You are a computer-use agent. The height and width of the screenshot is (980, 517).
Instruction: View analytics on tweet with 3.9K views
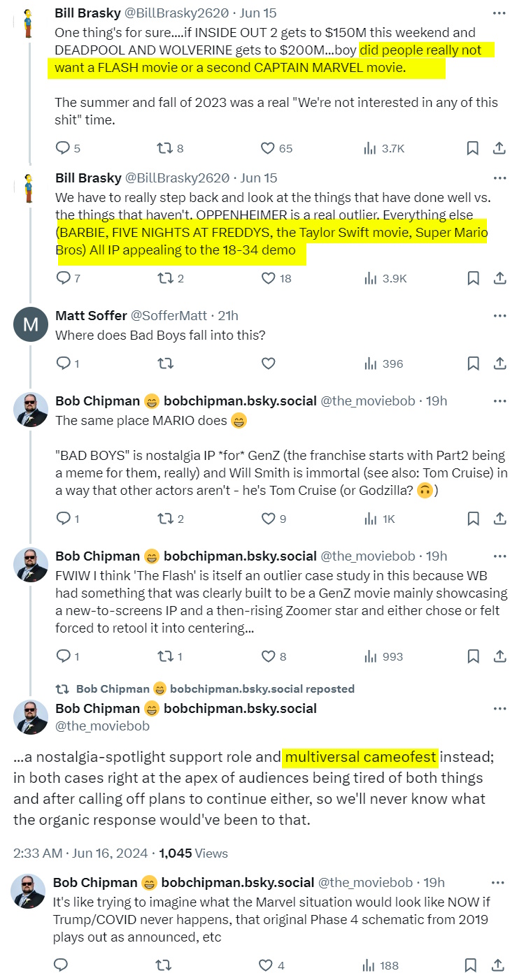click(x=385, y=278)
